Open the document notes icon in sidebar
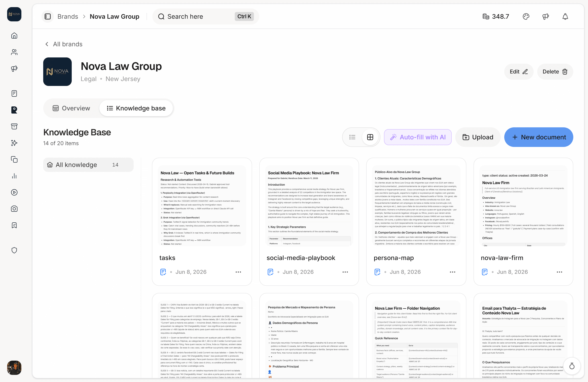 (14, 93)
